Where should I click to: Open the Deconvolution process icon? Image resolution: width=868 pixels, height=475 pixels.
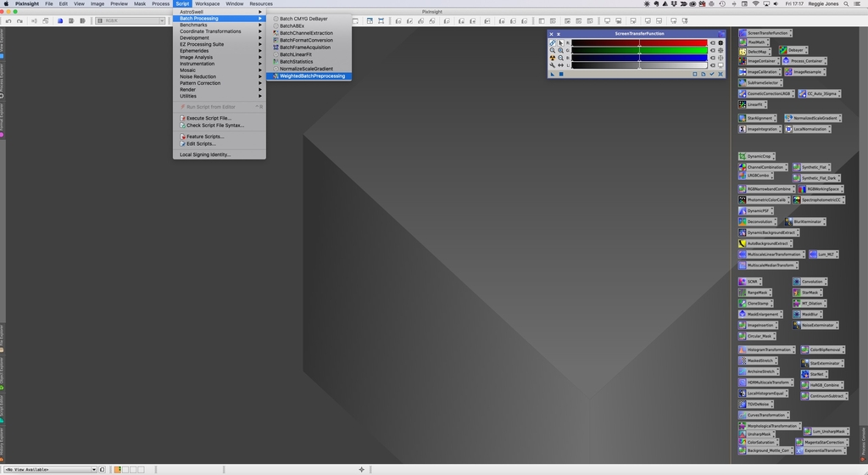tap(760, 221)
